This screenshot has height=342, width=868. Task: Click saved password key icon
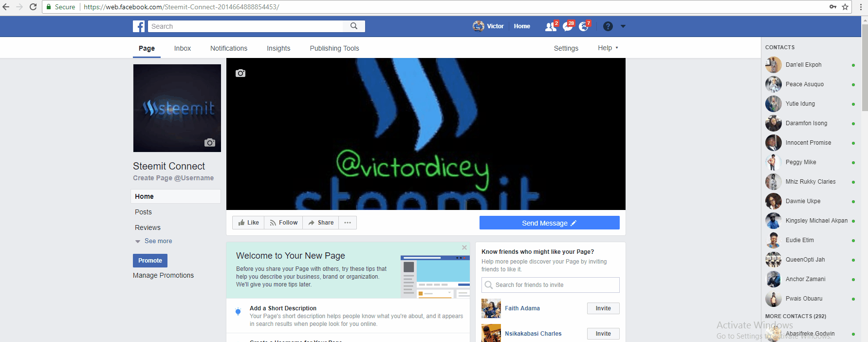click(833, 7)
